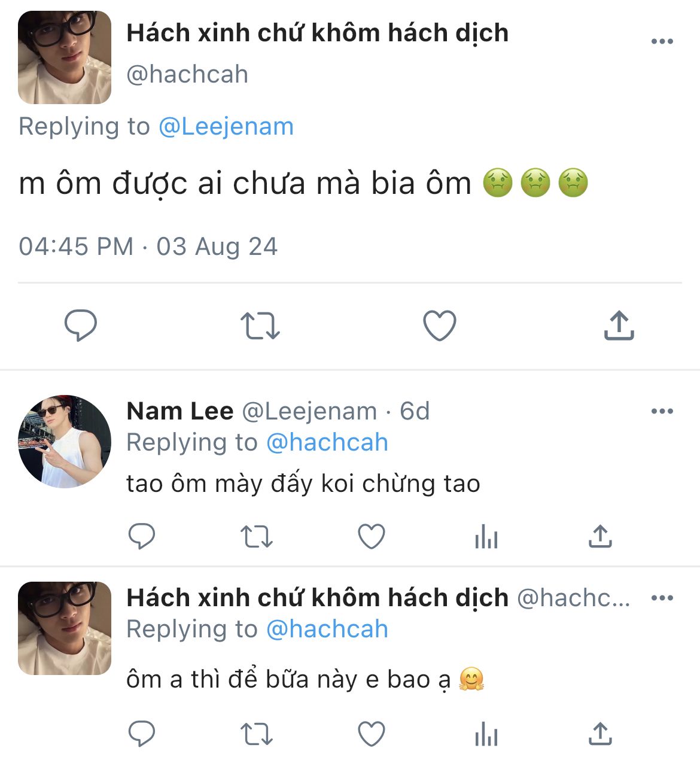
Task: Like Nam Lee's reply
Action: point(371,536)
